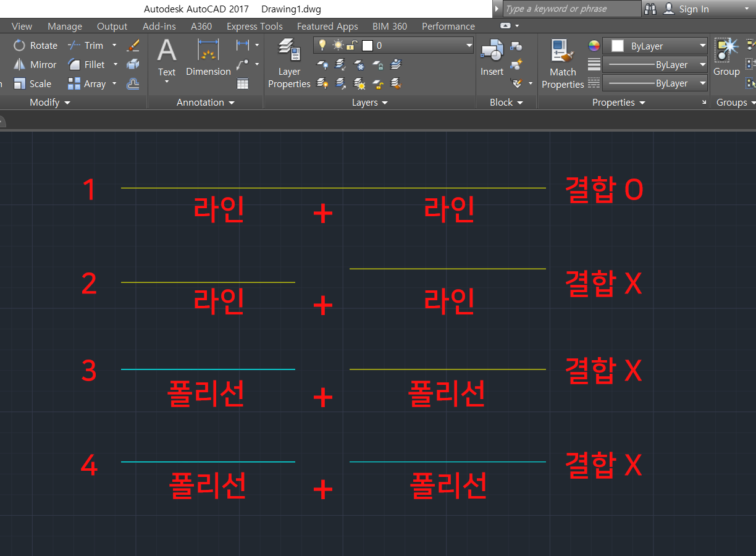Switch to the View tab
Screen dimensions: 756x556
[x=22, y=26]
